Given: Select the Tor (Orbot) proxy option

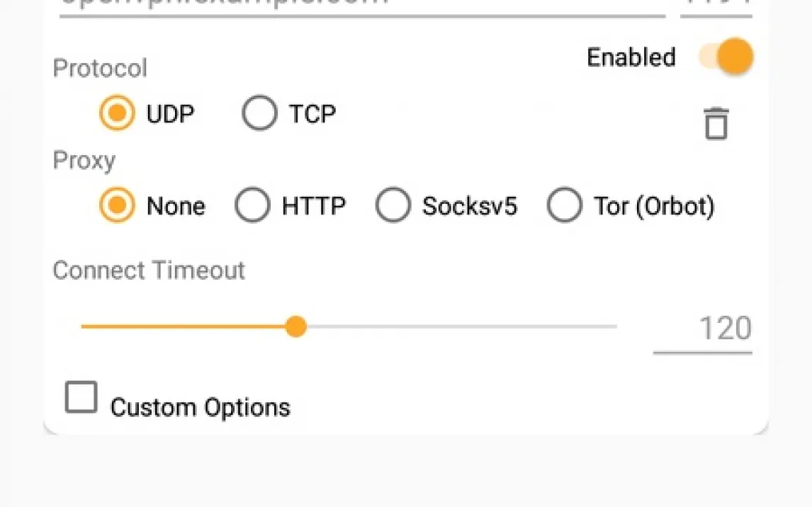Looking at the screenshot, I should pyautogui.click(x=565, y=206).
